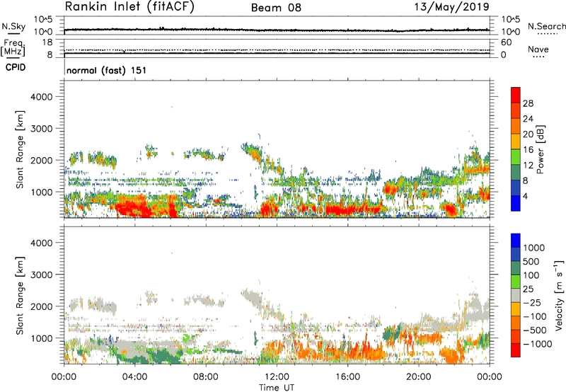
Task: Pick the bright blue top velocity bar segment
Action: tap(516, 241)
